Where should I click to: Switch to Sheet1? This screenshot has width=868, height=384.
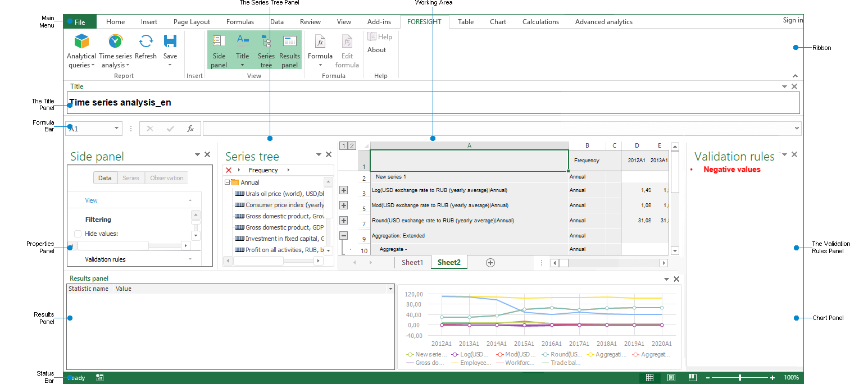click(x=412, y=262)
